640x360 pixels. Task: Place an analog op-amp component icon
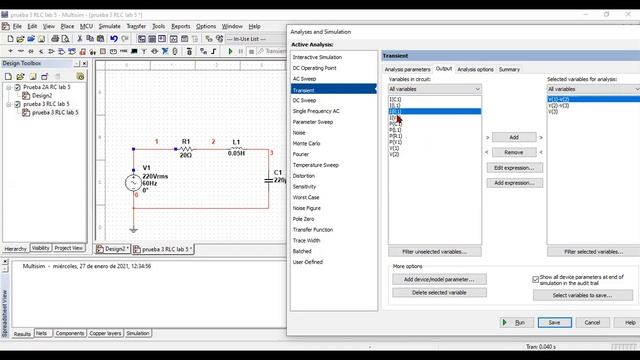(51, 51)
